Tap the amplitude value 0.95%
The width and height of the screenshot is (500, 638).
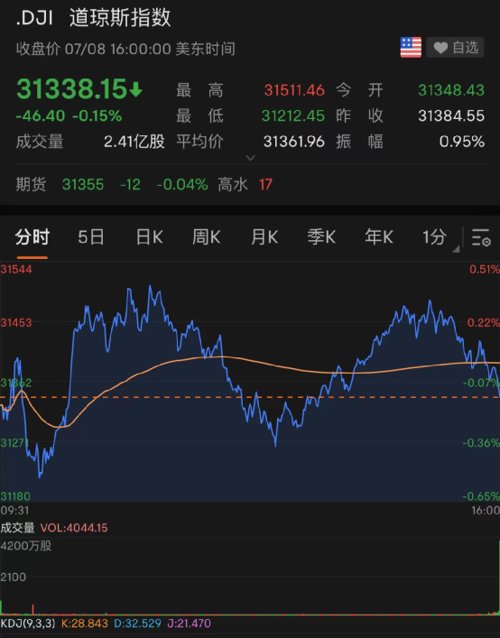(x=462, y=142)
